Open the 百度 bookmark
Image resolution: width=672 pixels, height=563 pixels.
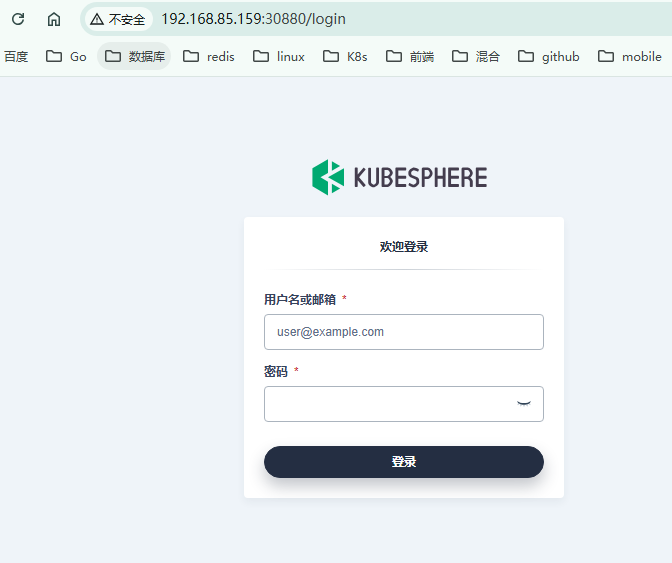point(16,57)
